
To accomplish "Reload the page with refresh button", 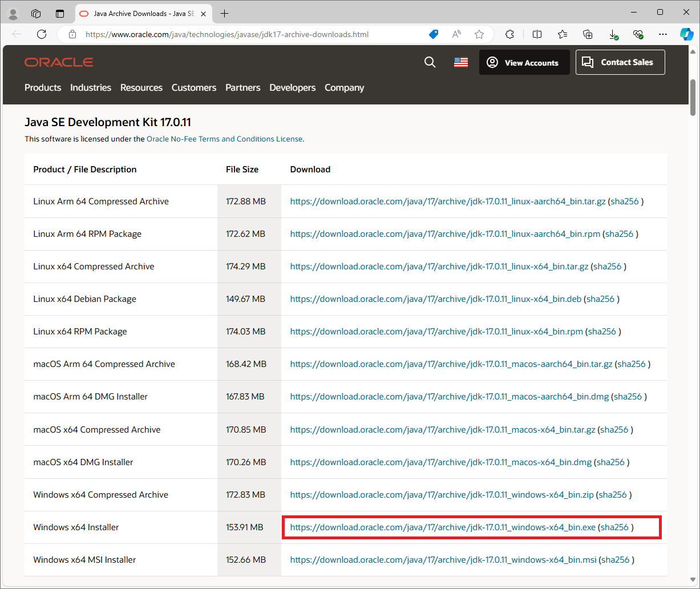I will point(42,34).
